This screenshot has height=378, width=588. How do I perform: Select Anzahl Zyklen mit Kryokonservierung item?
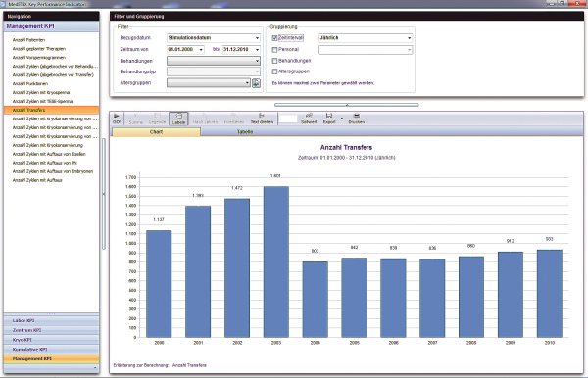48,145
